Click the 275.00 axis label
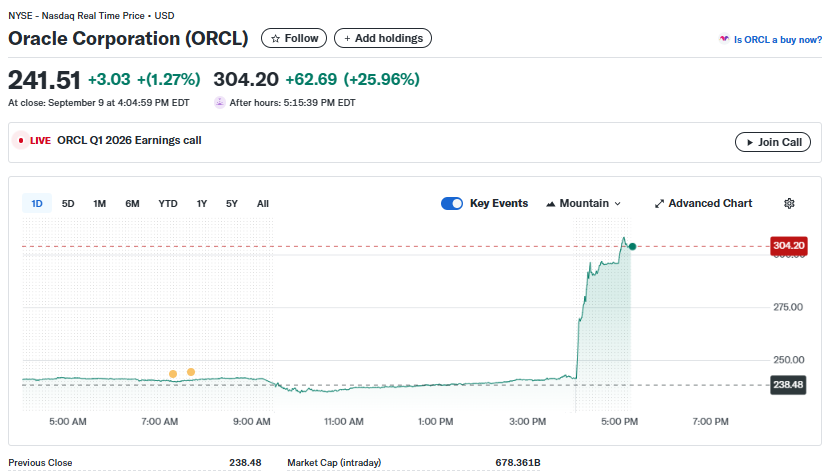840x473 pixels. [788, 307]
